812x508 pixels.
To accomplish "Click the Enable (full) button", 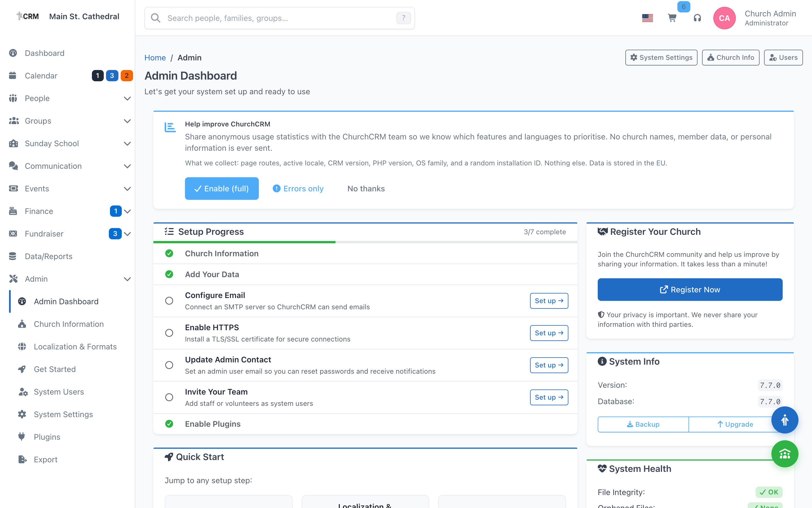I will 221,189.
